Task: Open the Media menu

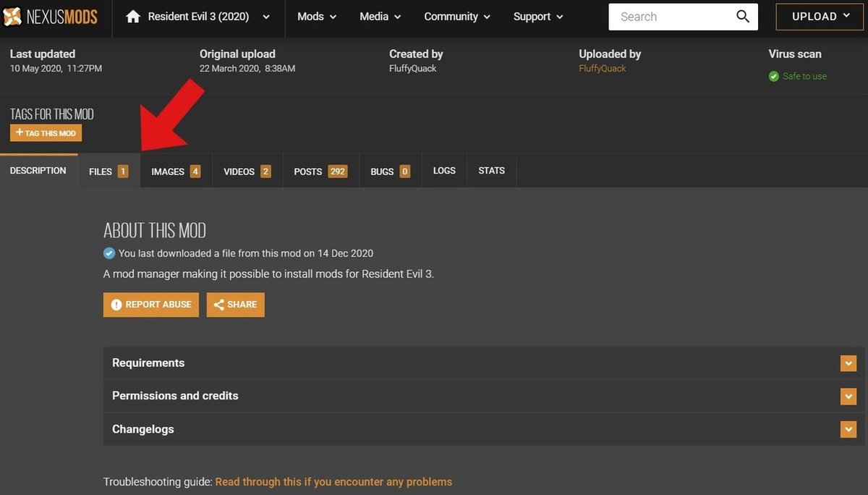Action: (380, 17)
